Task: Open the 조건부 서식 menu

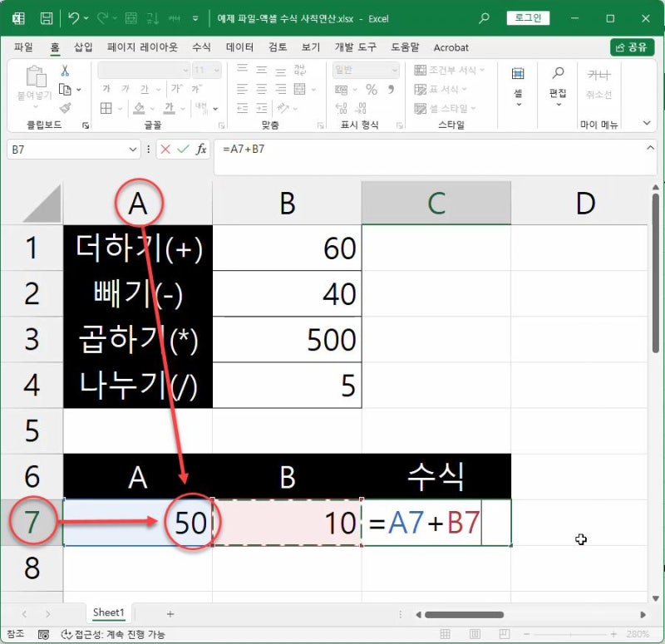Action: click(449, 70)
